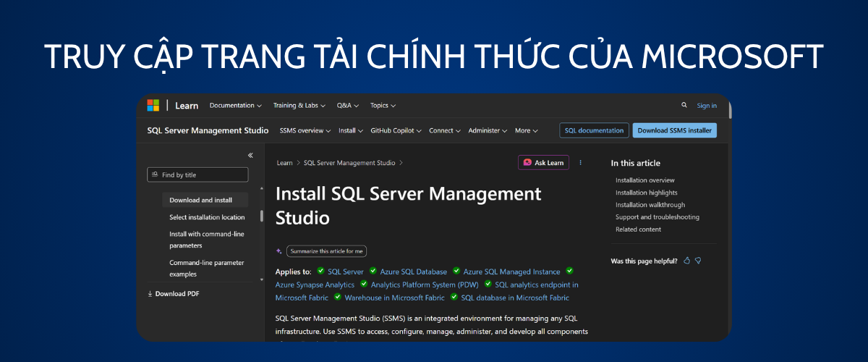Screen dimensions: 868x362
Task: Open the more actions three-dots icon
Action: (580, 163)
